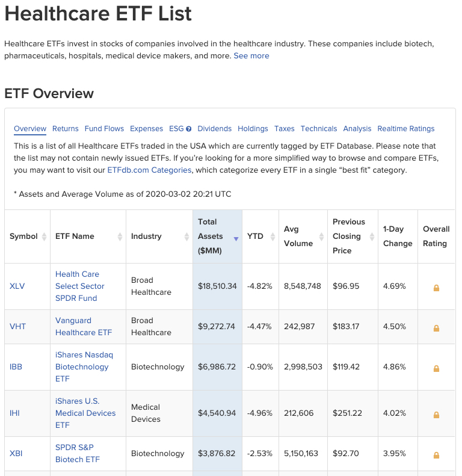
Task: Open iShares Nasdaq Biotechnology ETF link
Action: [84, 366]
